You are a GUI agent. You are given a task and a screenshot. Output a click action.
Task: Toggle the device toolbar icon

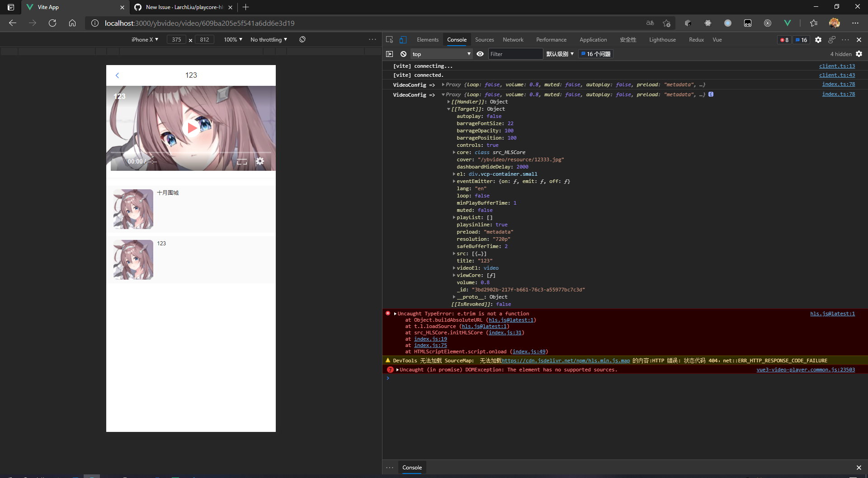[x=402, y=40]
